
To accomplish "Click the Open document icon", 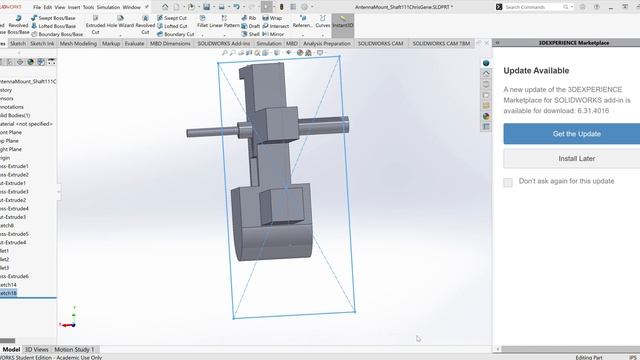I will click(x=191, y=7).
